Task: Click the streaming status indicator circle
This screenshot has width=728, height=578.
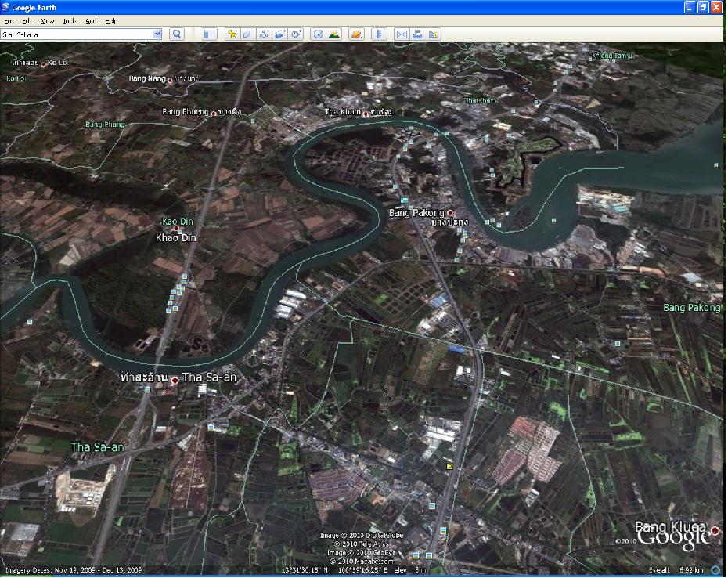Action: tap(715, 570)
